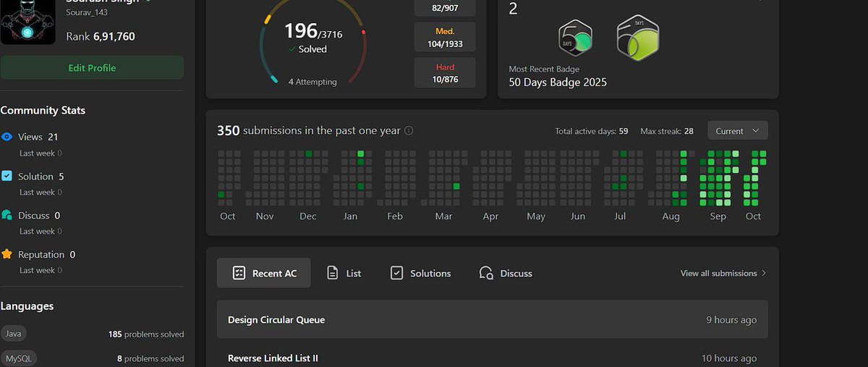Image resolution: width=868 pixels, height=367 pixels.
Task: Click the Jul month heatmap label
Action: coord(619,216)
